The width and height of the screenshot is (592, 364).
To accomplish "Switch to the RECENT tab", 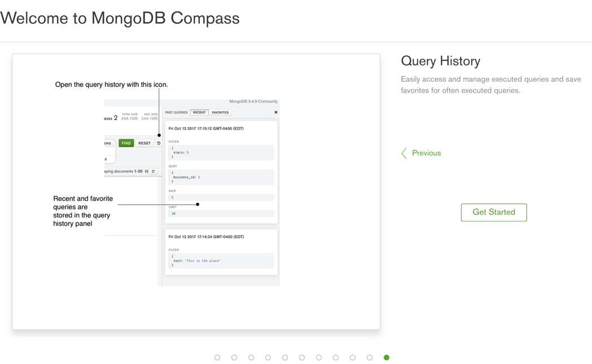I will (199, 112).
